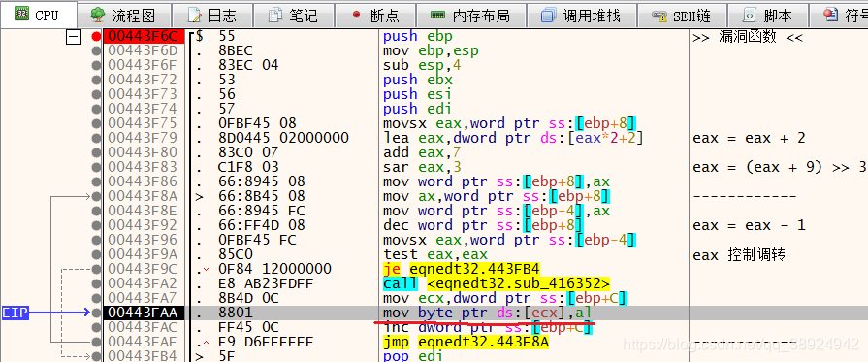Select address 00443F79

(144, 138)
